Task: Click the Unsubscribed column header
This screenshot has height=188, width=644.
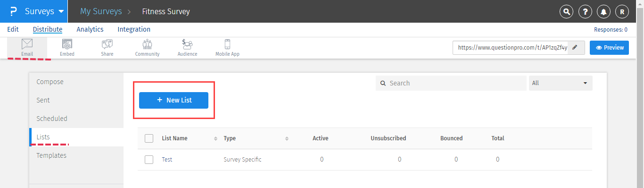Action: [x=388, y=138]
